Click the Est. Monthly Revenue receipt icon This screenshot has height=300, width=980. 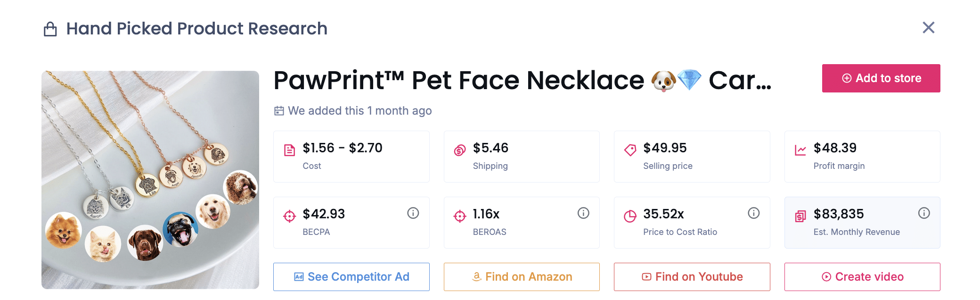(800, 217)
